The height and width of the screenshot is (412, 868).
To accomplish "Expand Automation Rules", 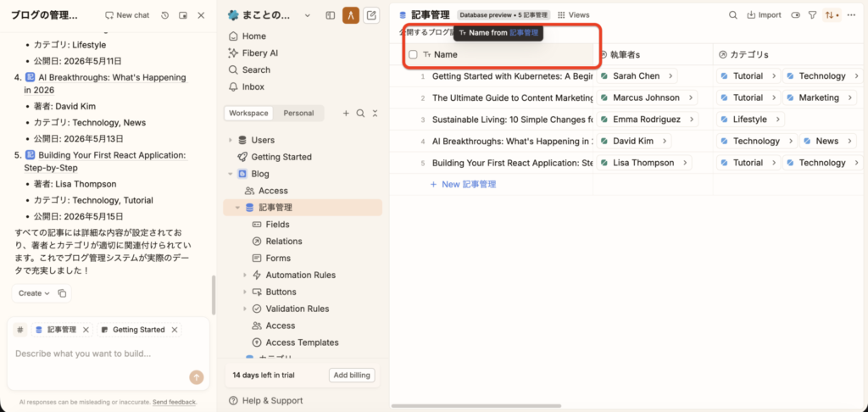I will tap(245, 275).
